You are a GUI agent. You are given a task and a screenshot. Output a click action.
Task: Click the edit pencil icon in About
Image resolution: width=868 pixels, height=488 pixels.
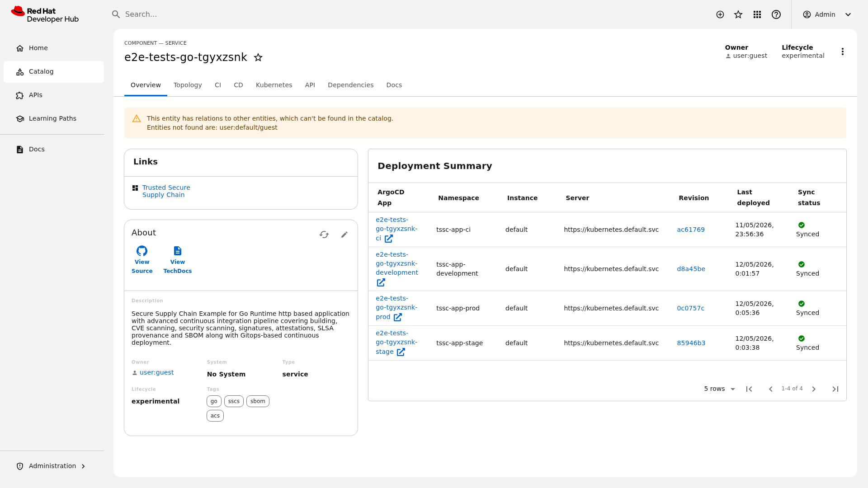[344, 235]
